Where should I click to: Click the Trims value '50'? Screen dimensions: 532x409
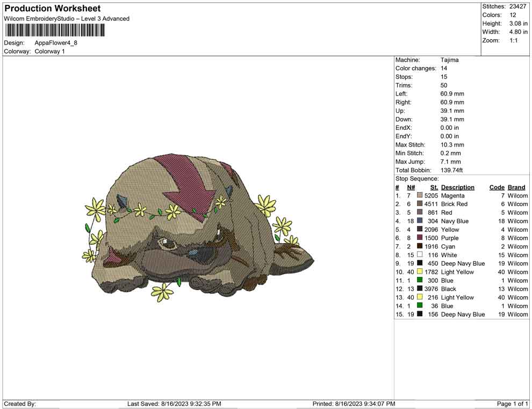coord(444,85)
